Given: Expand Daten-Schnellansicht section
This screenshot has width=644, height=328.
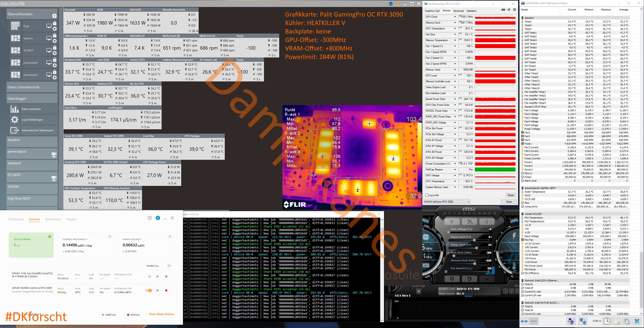Looking at the screenshot, I should [32, 87].
